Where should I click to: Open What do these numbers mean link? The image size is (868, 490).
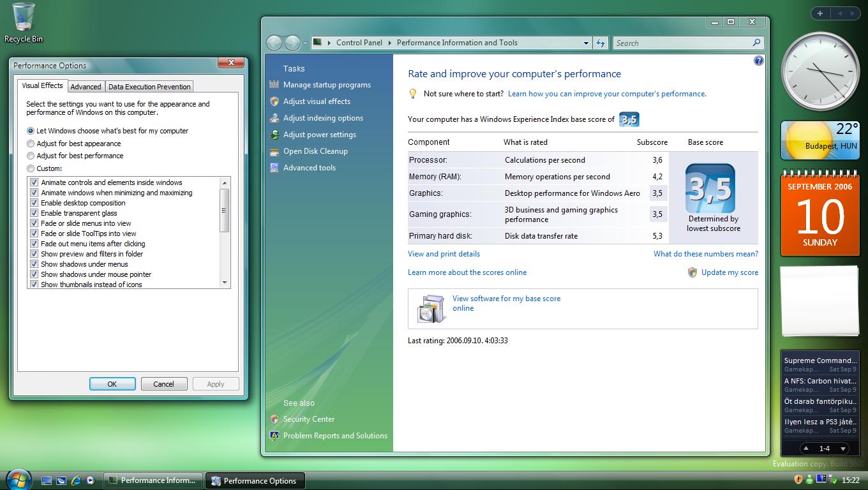point(706,254)
